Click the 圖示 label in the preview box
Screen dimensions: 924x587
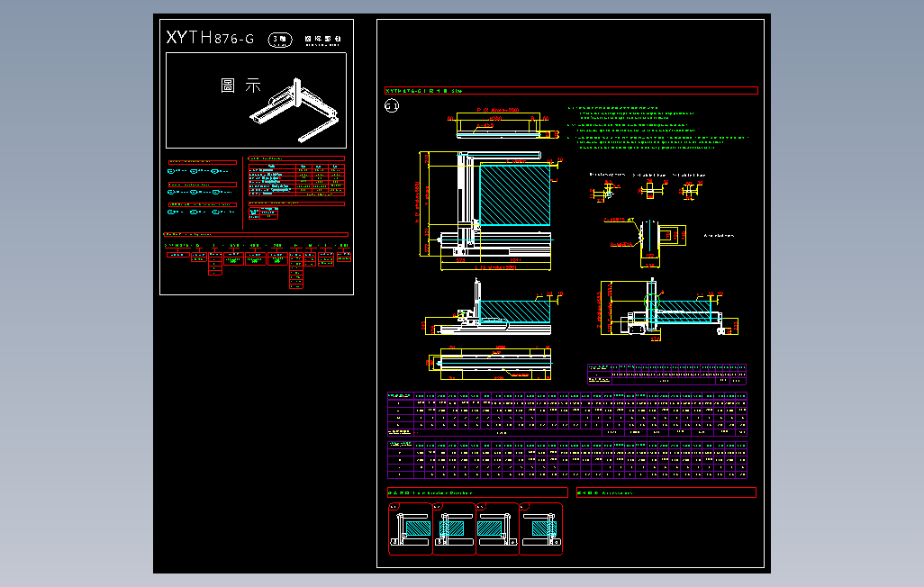pyautogui.click(x=240, y=86)
